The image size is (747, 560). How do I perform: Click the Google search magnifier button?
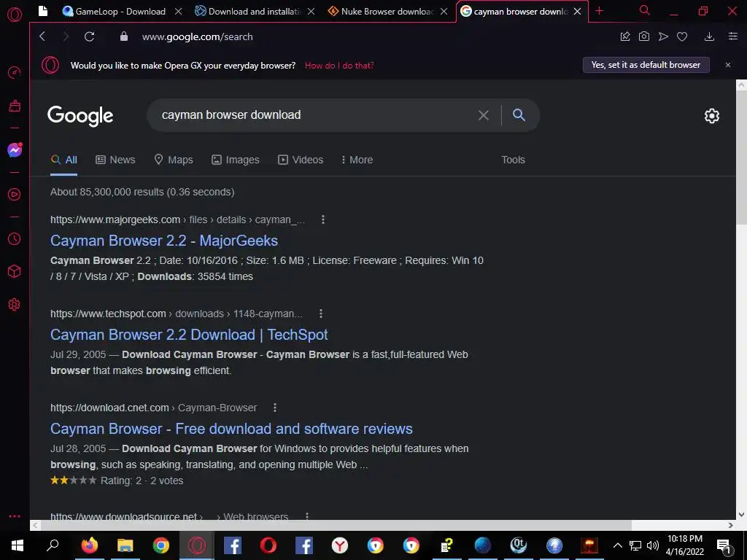(519, 114)
